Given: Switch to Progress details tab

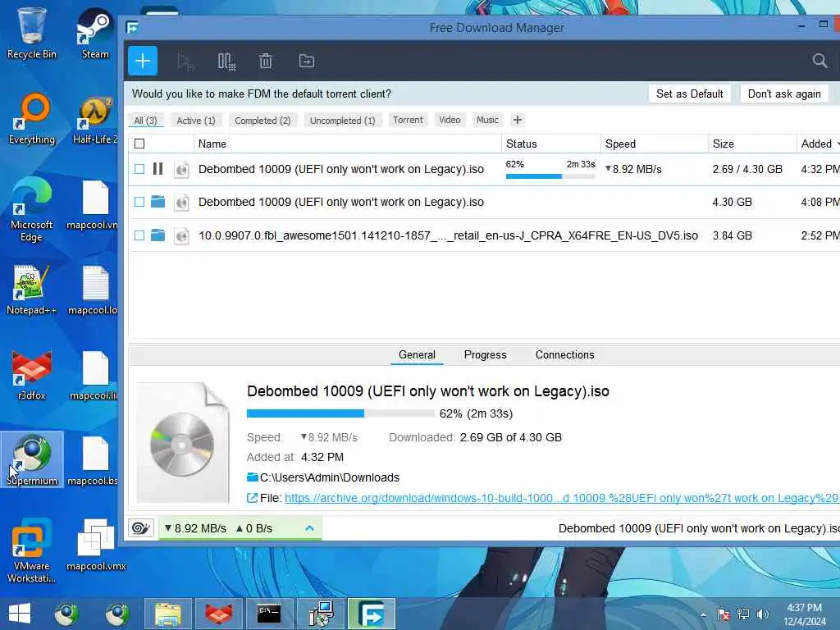Looking at the screenshot, I should tap(486, 354).
